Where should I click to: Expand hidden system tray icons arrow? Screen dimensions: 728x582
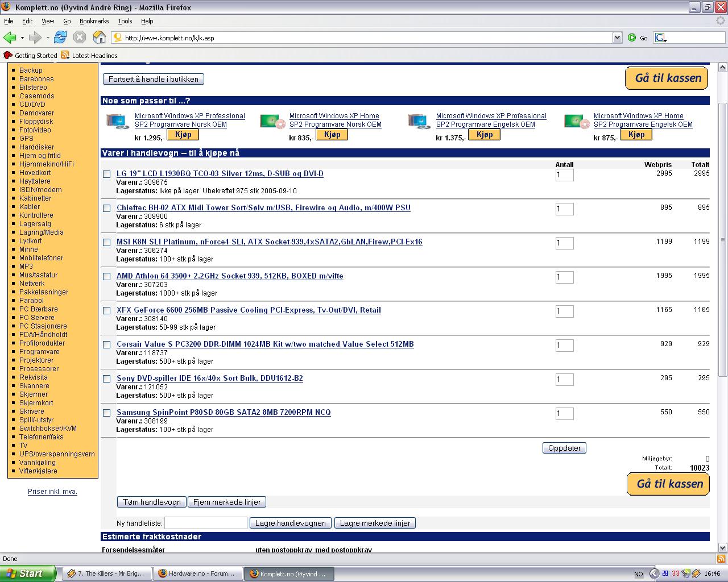pos(653,574)
